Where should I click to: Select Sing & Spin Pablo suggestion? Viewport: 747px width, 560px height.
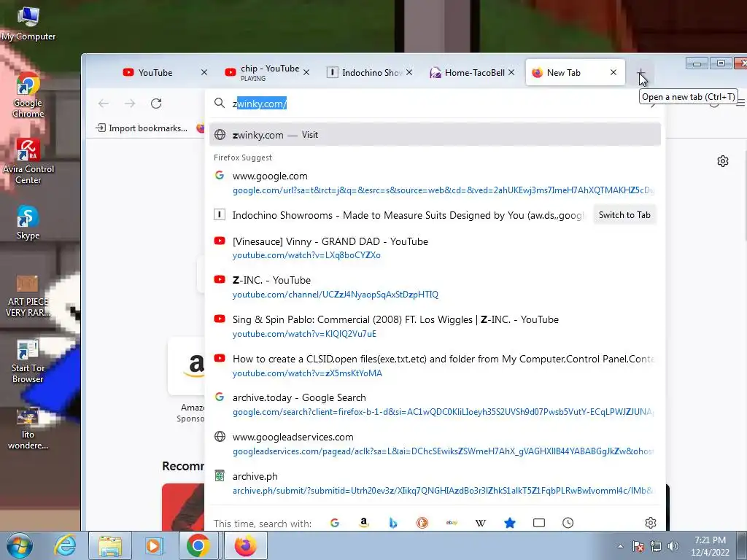(x=435, y=327)
